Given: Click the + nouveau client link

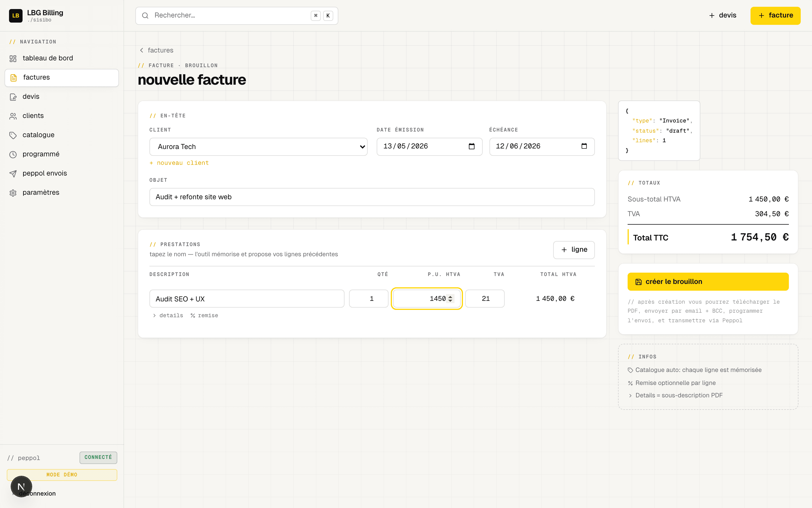Looking at the screenshot, I should [x=179, y=163].
